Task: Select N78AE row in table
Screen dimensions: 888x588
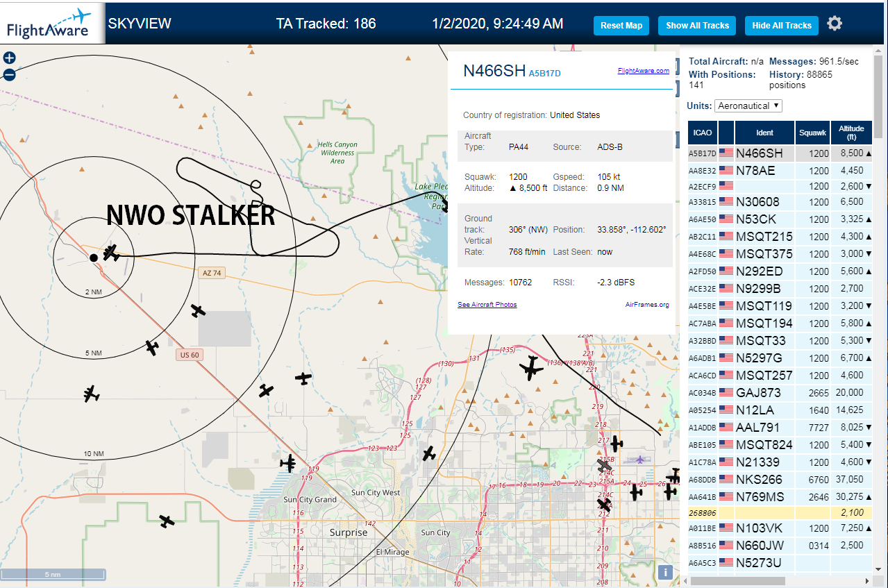Action: tap(780, 170)
